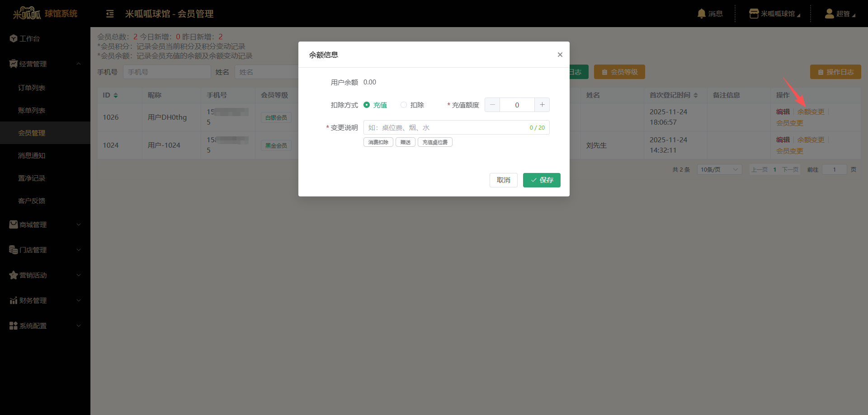Screen dimensions: 868x415
Task: Click the user avatar icon for 超管
Action: point(829,14)
